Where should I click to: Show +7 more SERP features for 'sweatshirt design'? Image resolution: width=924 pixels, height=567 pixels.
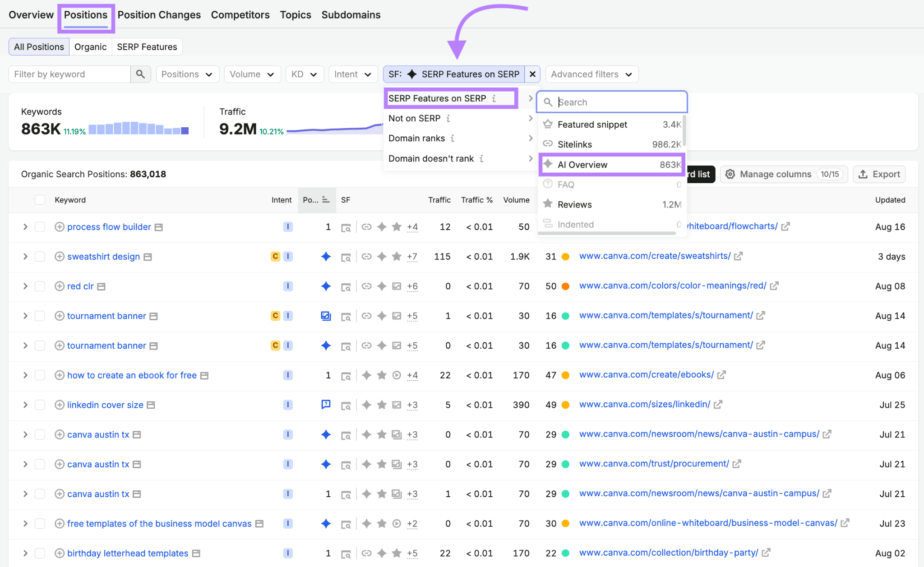(x=412, y=257)
